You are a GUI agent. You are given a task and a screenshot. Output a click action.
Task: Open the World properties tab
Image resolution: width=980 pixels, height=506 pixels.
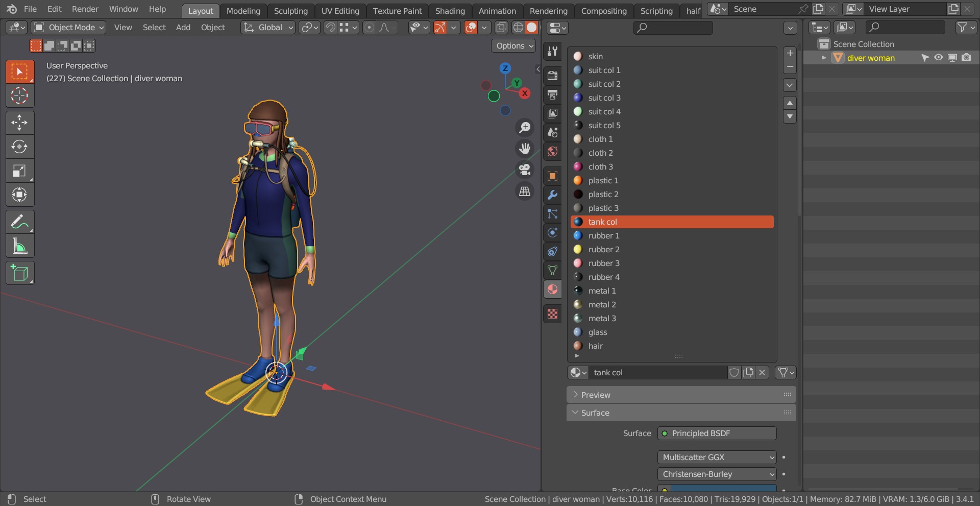552,151
